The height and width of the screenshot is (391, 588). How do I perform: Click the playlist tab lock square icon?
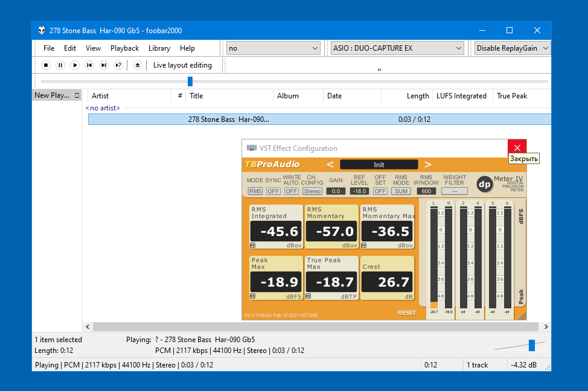click(x=77, y=95)
